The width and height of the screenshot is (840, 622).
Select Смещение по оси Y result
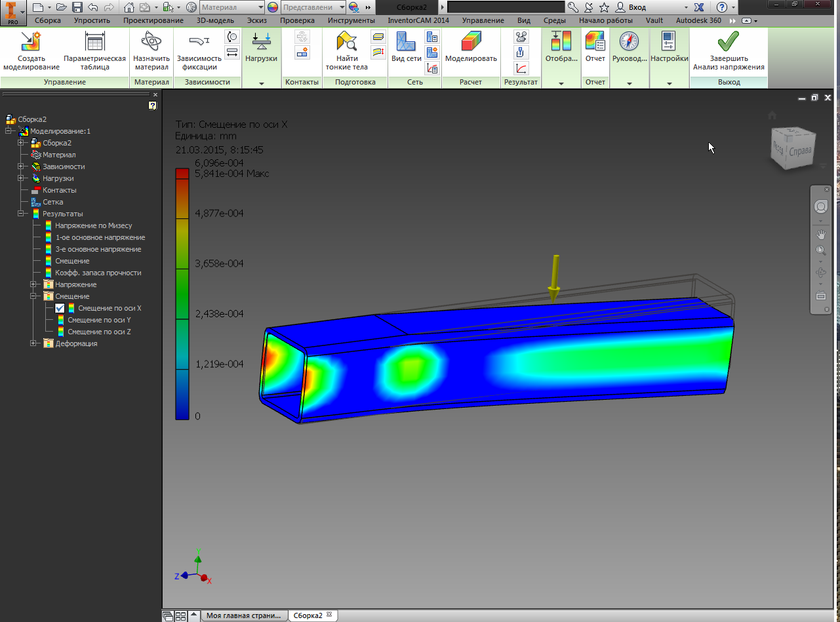pyautogui.click(x=99, y=320)
